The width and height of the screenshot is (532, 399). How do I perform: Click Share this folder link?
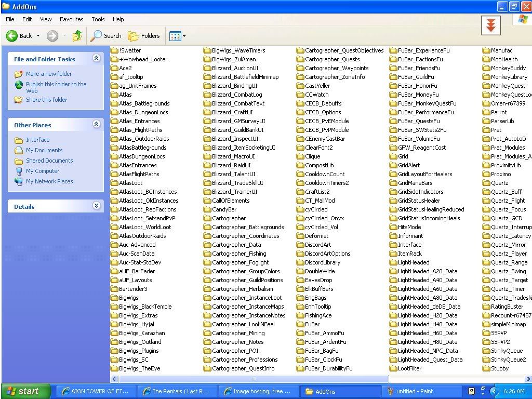[x=46, y=100]
